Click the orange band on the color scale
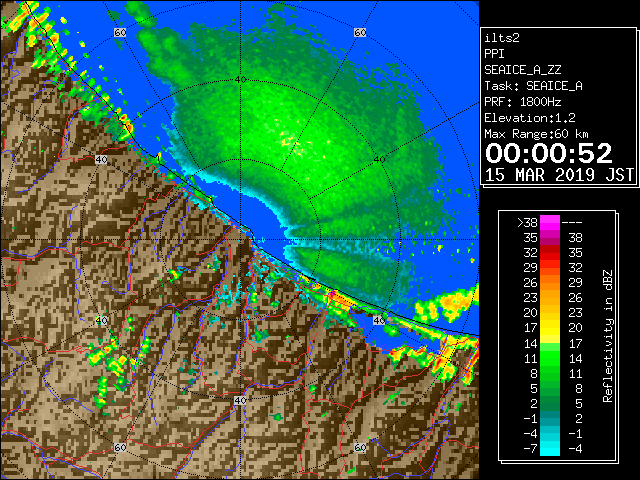Viewport: 640px width, 480px height. coord(550,291)
